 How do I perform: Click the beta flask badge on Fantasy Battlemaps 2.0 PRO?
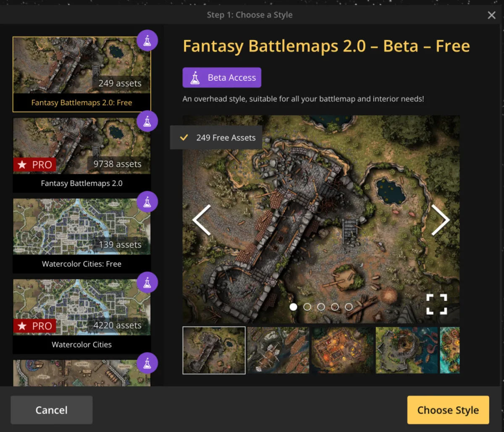click(147, 121)
